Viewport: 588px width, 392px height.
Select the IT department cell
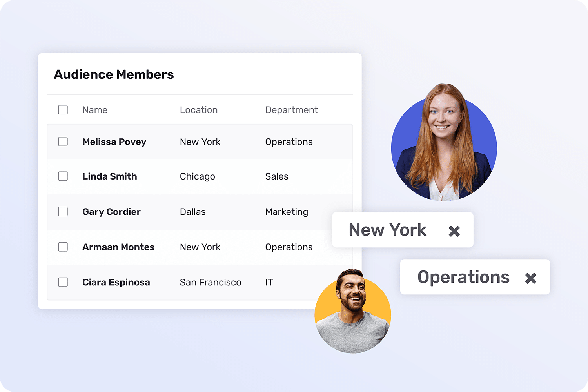click(269, 282)
